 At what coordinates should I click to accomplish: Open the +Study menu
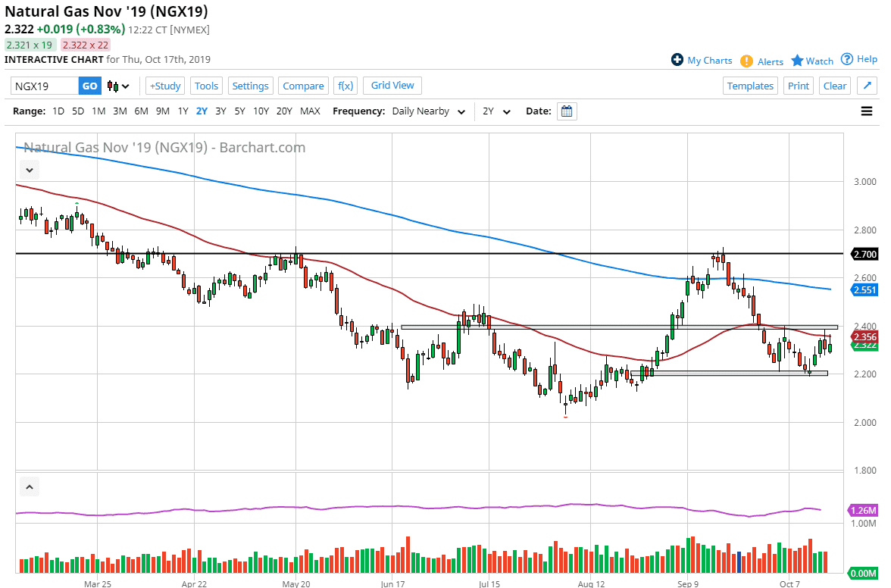164,86
